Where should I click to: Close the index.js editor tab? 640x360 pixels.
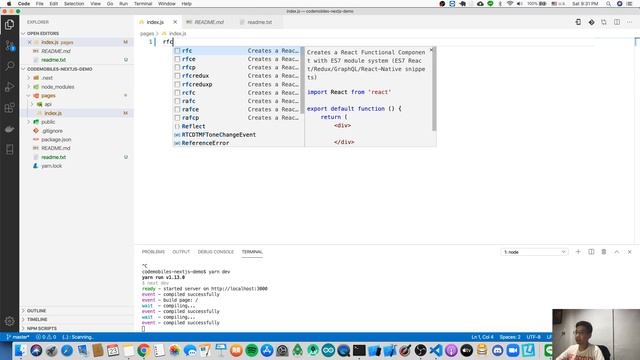(175, 22)
